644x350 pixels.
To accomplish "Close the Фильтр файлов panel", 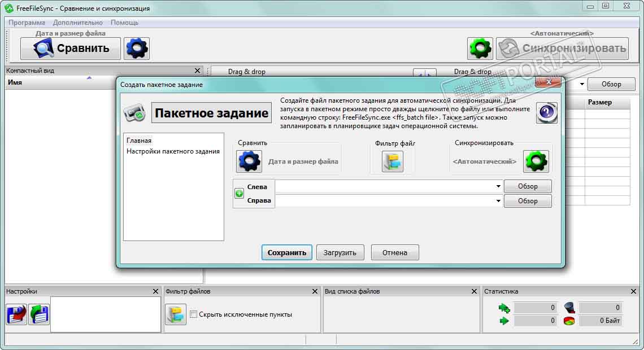I will (315, 291).
